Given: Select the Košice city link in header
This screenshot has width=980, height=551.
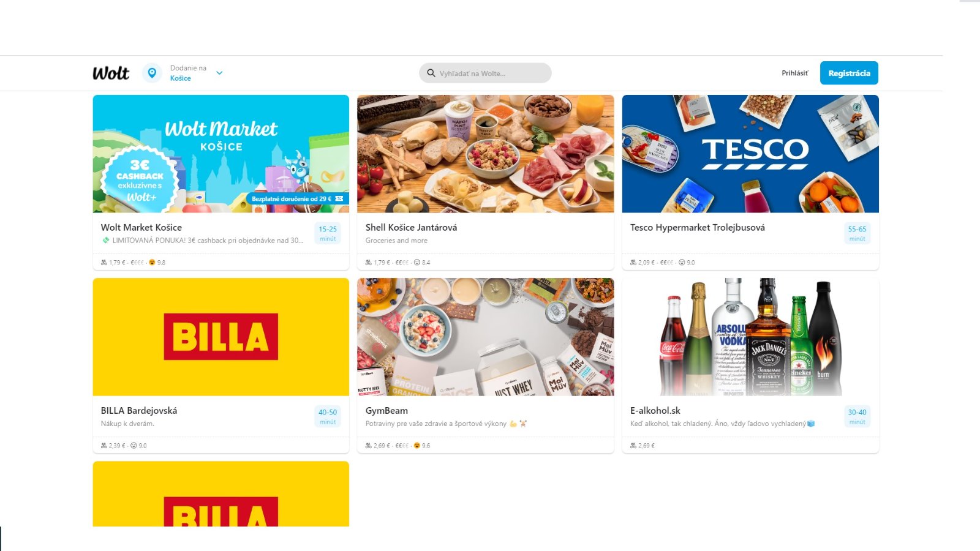Looking at the screenshot, I should 181,78.
